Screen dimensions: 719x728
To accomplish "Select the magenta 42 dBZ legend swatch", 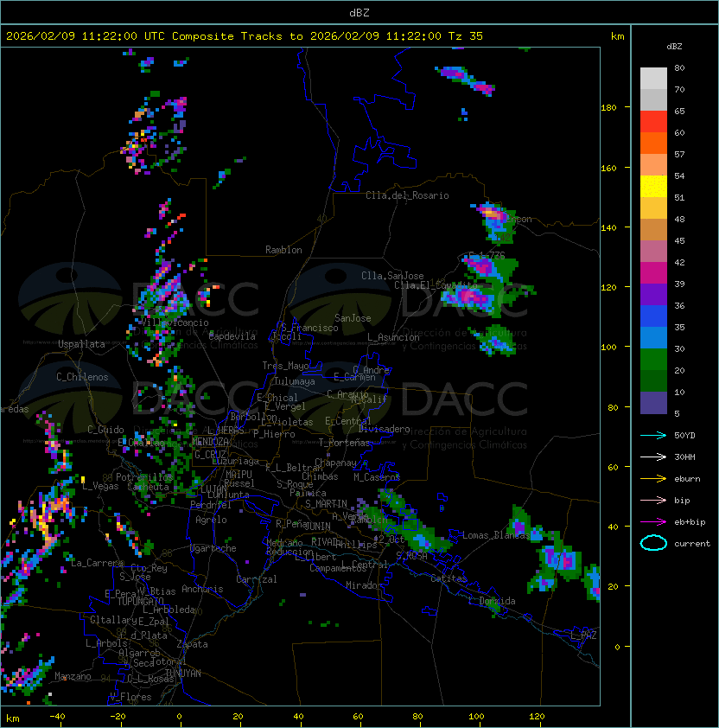I will 653,273.
